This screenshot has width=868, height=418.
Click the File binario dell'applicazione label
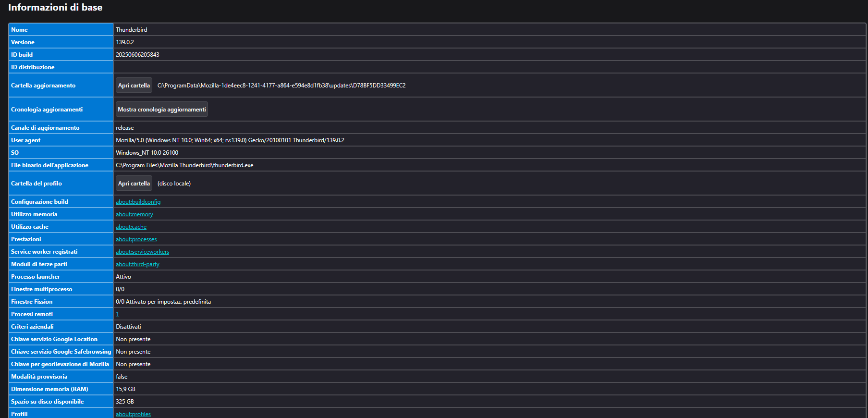pos(49,165)
